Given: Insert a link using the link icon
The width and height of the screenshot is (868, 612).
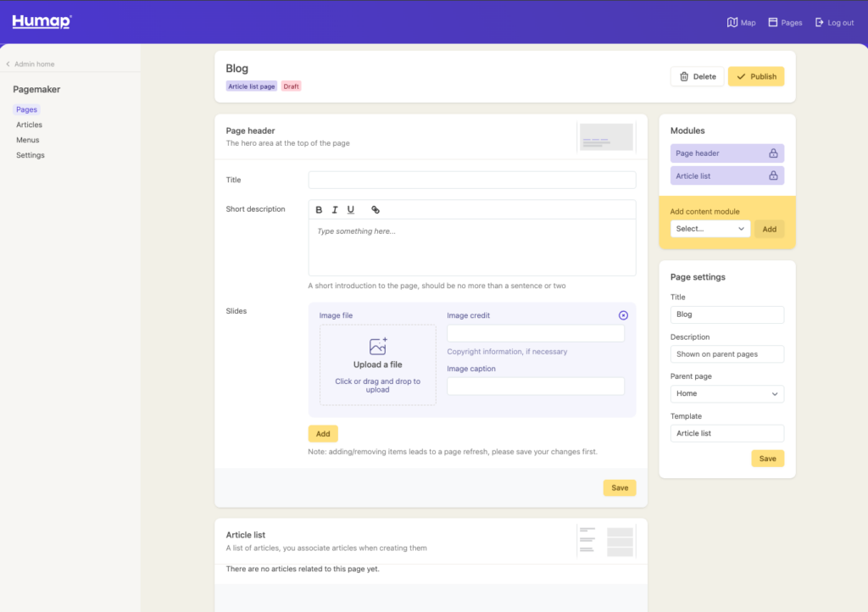Looking at the screenshot, I should coord(376,210).
